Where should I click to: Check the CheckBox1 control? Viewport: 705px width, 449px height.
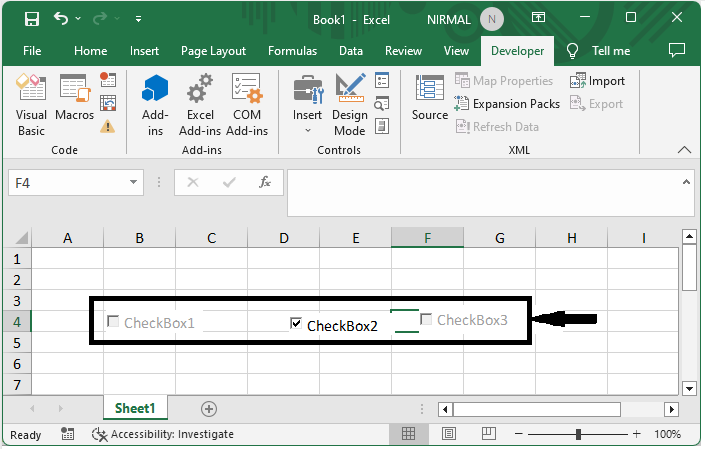point(113,321)
